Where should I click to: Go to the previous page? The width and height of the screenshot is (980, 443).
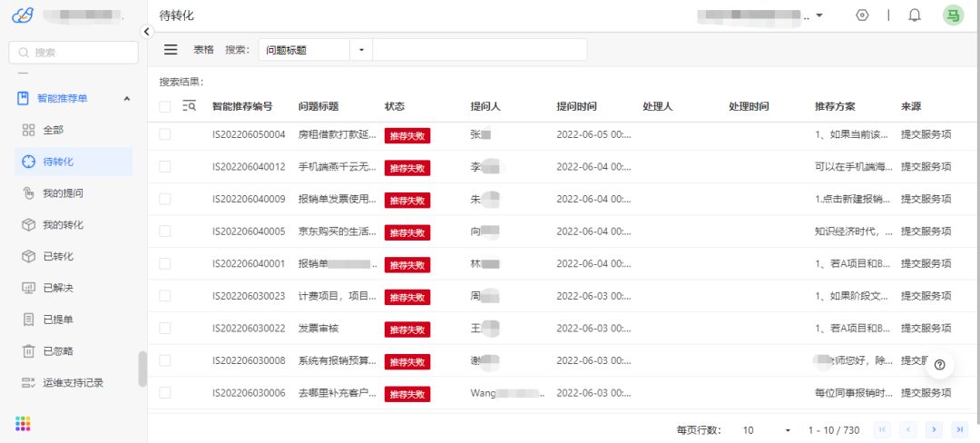click(x=908, y=430)
